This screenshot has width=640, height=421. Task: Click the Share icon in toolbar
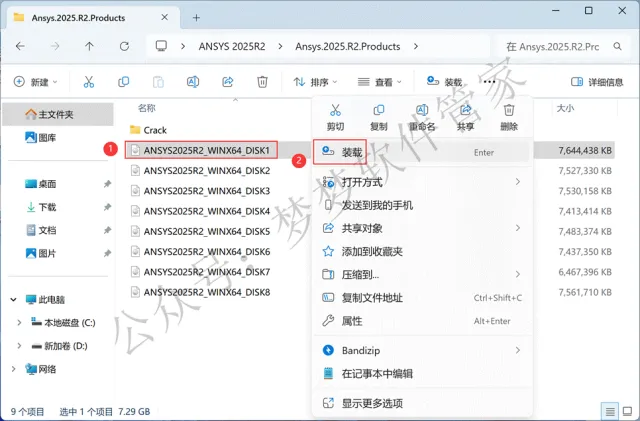click(227, 82)
